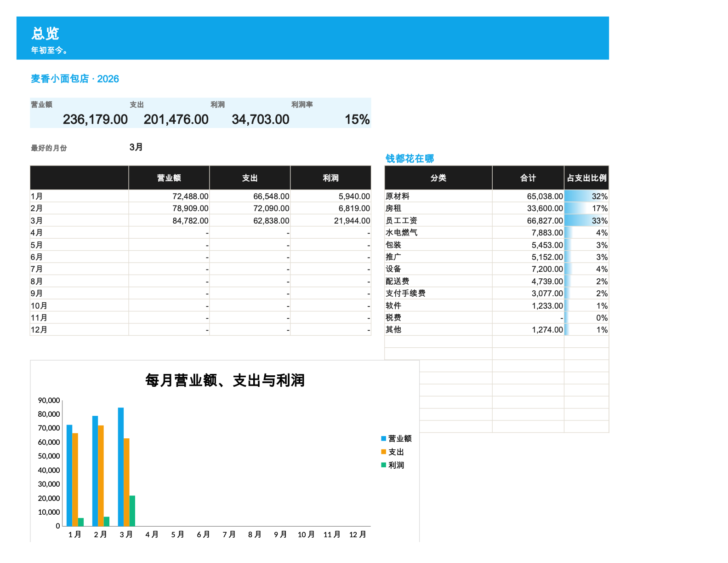The height and width of the screenshot is (563, 728).
Task: Click the 分类 column header
Action: point(438,178)
